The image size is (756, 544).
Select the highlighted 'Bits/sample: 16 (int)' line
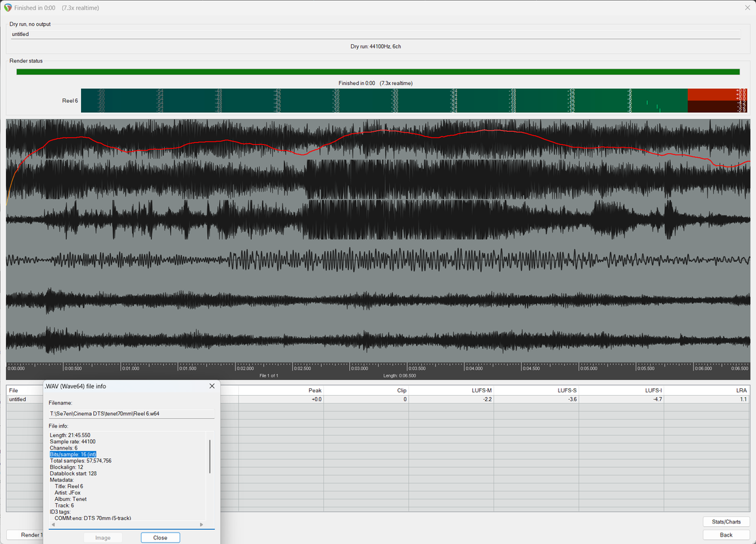click(x=73, y=454)
